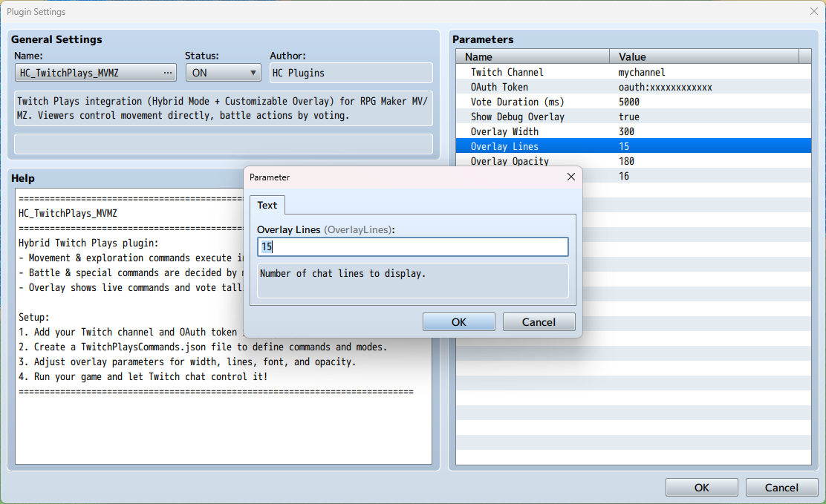Image resolution: width=826 pixels, height=504 pixels.
Task: Select the Show Debug Overlay parameter row
Action: [x=633, y=117]
